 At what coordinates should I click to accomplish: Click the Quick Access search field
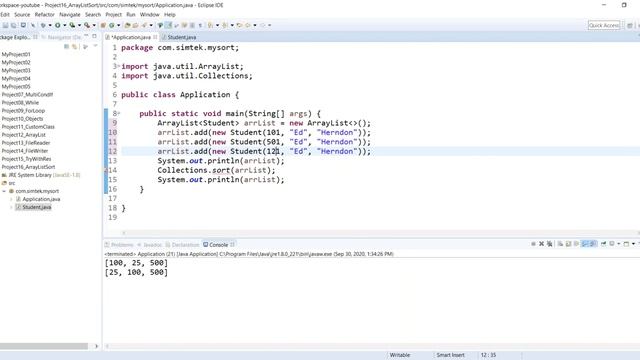click(x=604, y=25)
